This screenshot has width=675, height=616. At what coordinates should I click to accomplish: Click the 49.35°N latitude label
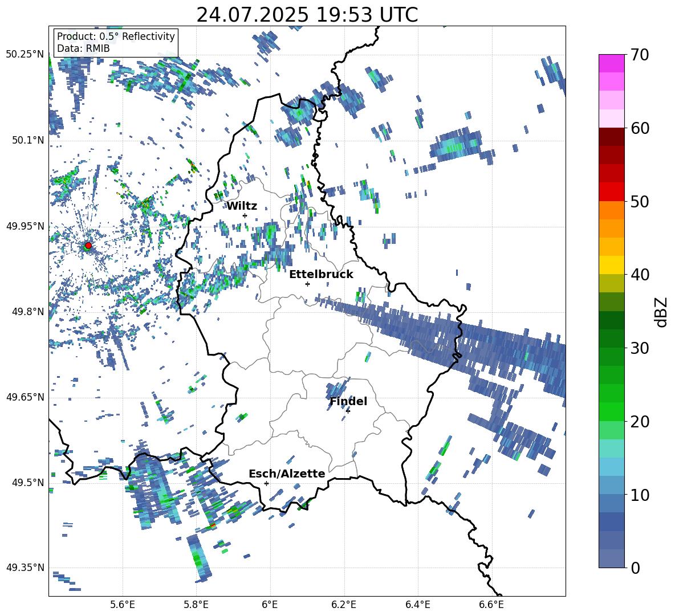point(25,568)
